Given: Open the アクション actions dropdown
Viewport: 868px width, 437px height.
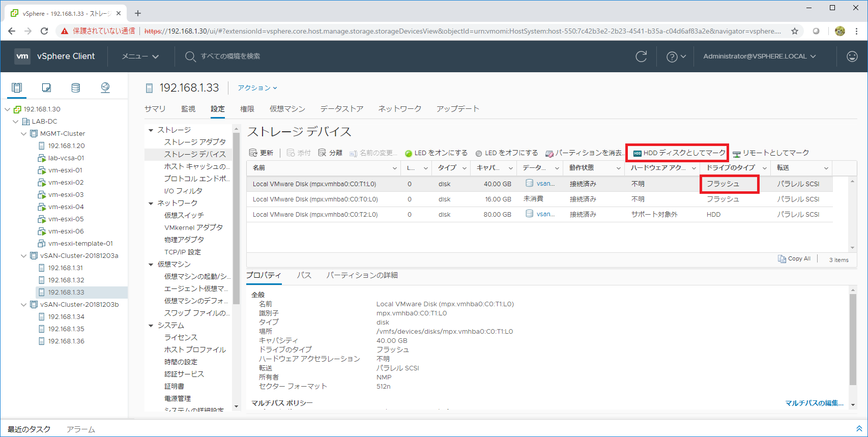Looking at the screenshot, I should (x=257, y=88).
